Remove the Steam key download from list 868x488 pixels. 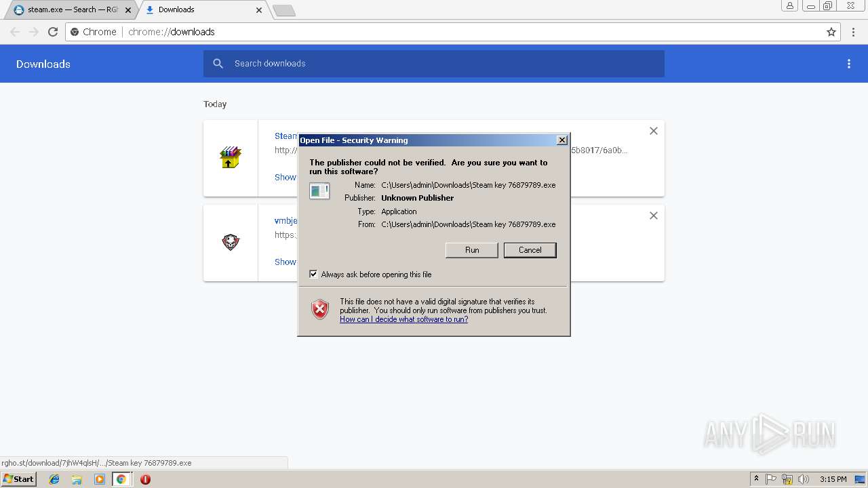[654, 131]
